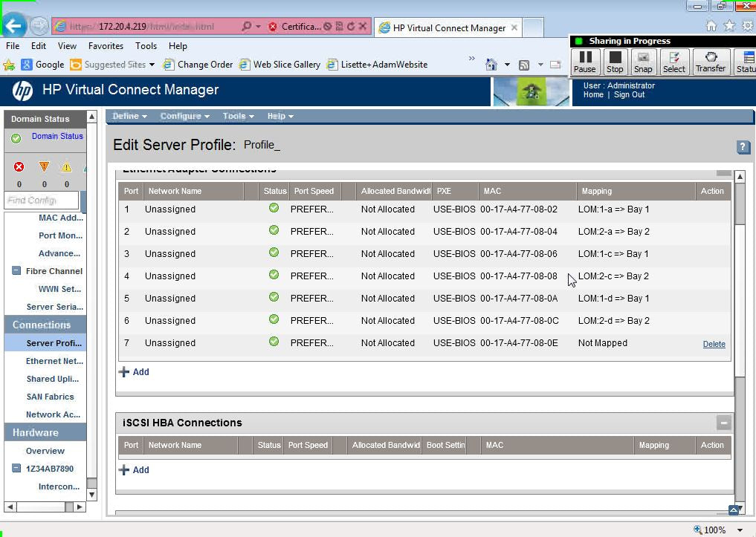Take a snapshot with Snap button

coord(643,62)
